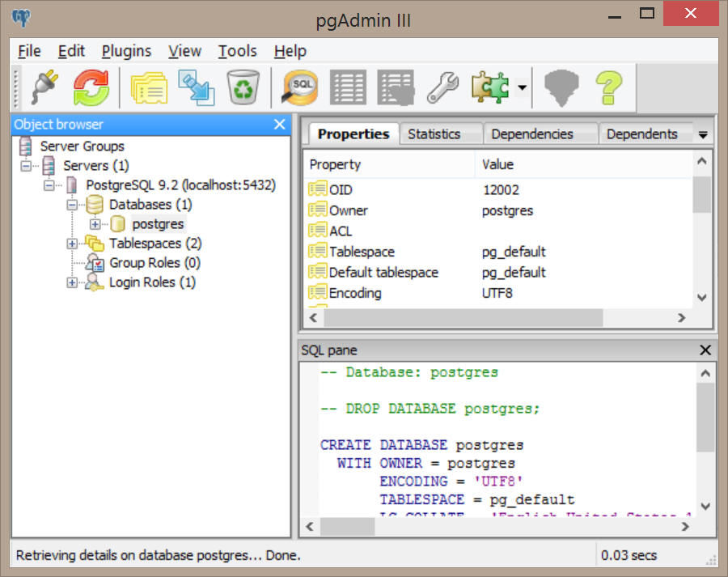Show hidden tabs with the tab overflow arrow
The image size is (728, 577).
(703, 134)
